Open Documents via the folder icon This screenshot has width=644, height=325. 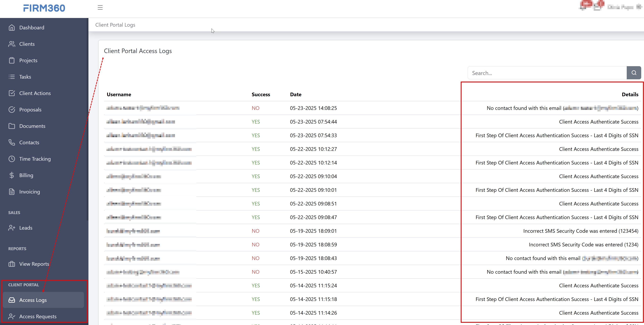[x=12, y=126]
